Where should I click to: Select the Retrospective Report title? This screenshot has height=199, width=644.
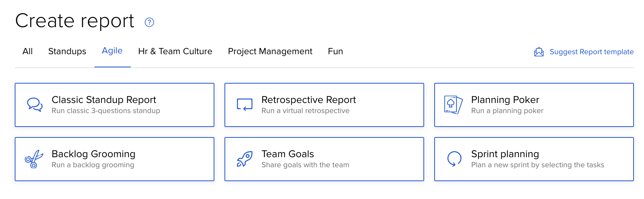tap(308, 100)
